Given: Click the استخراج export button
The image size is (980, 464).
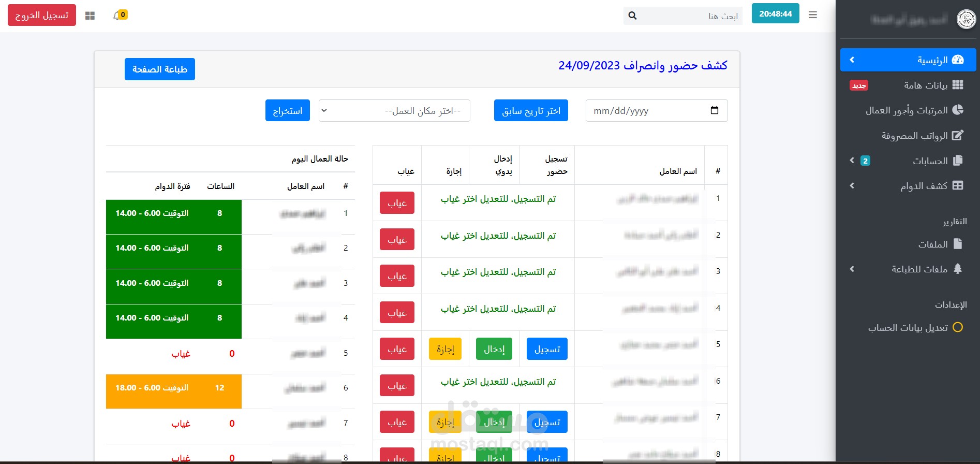Looking at the screenshot, I should [288, 111].
